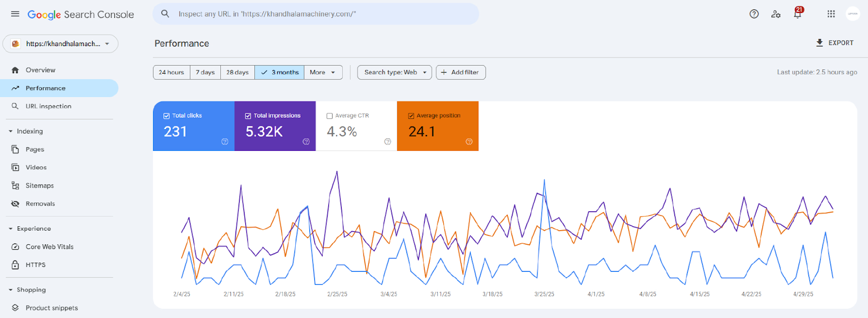Go to the Overview page
The image size is (868, 318).
pos(40,70)
